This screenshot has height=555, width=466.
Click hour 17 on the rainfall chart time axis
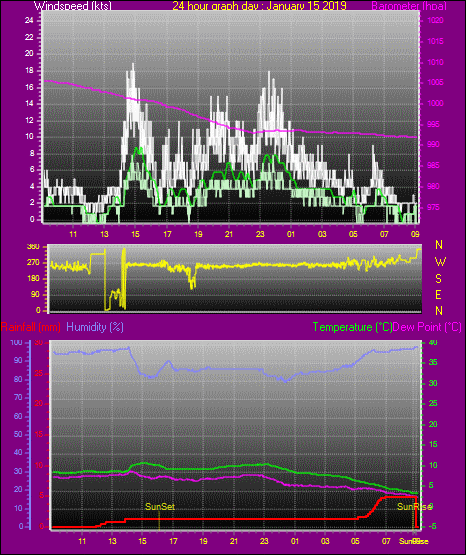point(173,541)
